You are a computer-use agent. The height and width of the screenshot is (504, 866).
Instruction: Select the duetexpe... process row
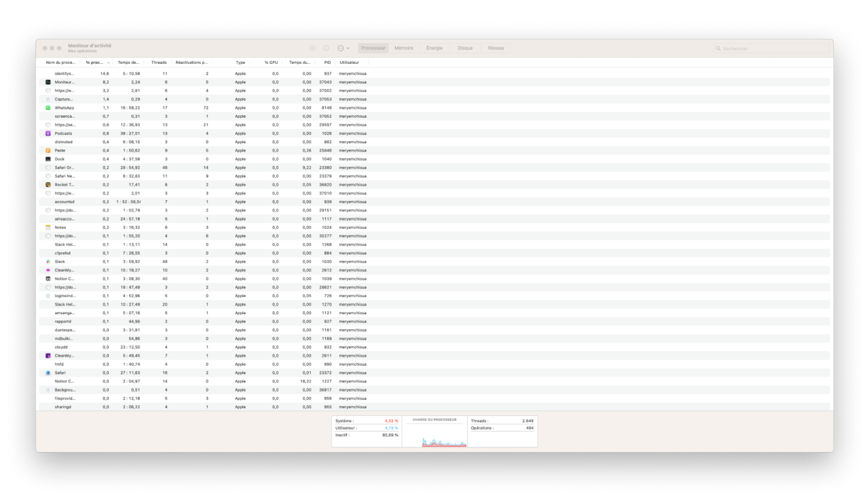(x=435, y=330)
